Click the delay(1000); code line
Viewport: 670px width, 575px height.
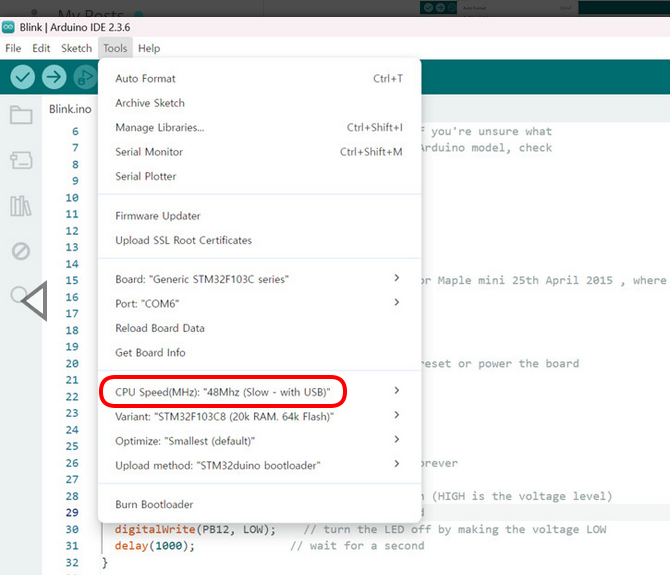pos(154,546)
